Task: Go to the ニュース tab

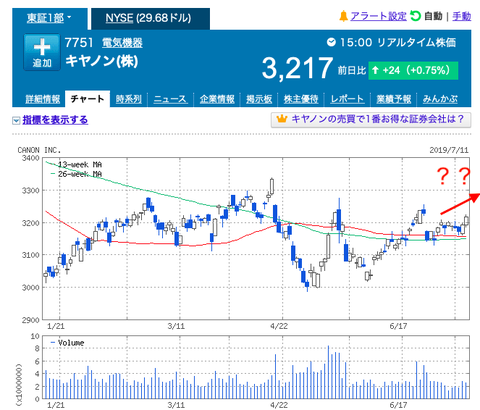Action: coord(170,99)
